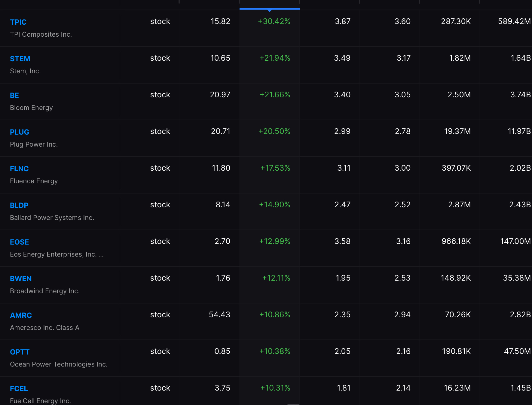Click EOSE market cap 147.00M
This screenshot has width=532, height=405.
tap(515, 241)
